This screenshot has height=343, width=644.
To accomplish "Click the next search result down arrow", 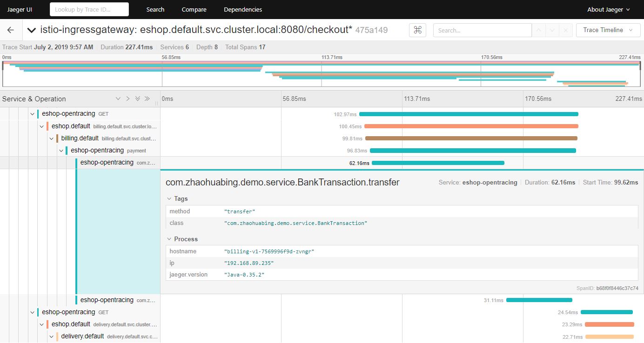I will (x=552, y=30).
